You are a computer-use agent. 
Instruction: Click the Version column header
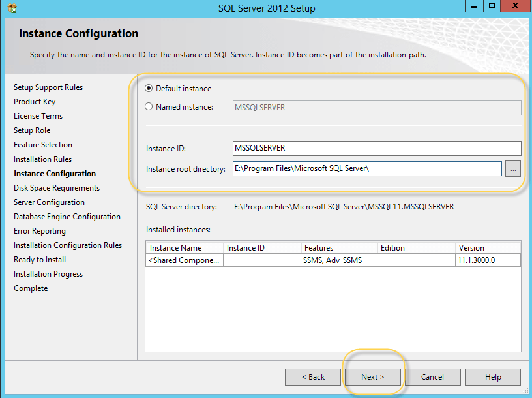(488, 248)
